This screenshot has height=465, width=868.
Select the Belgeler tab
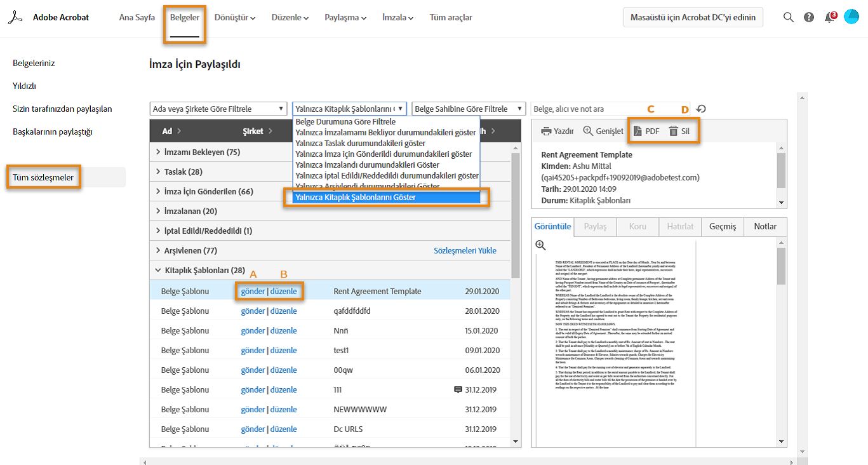tap(185, 18)
